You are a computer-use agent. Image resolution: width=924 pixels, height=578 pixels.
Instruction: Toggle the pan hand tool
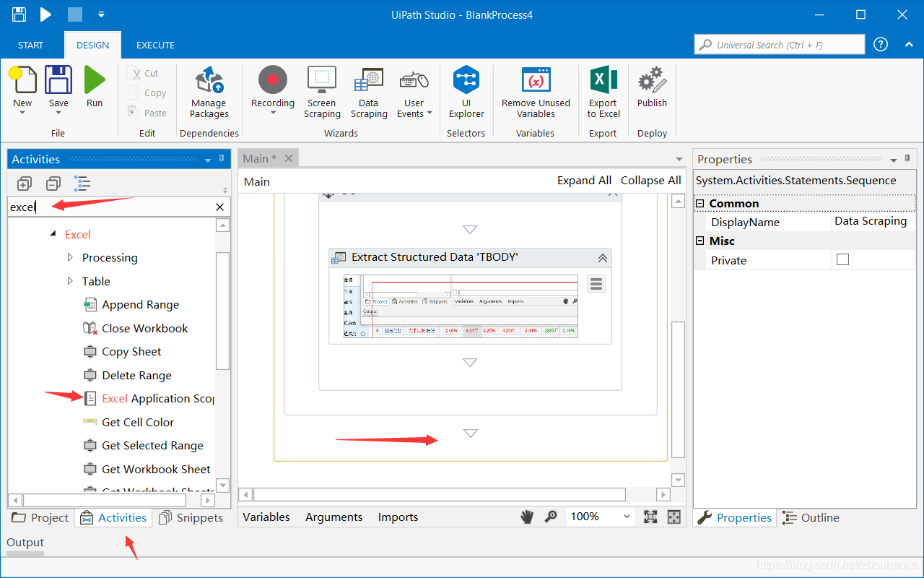coord(528,517)
